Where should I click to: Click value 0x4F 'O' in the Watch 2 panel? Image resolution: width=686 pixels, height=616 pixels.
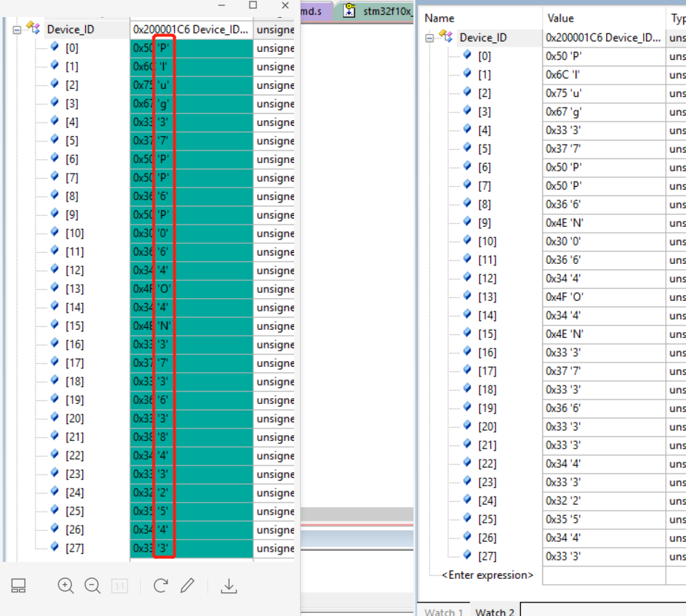[565, 297]
